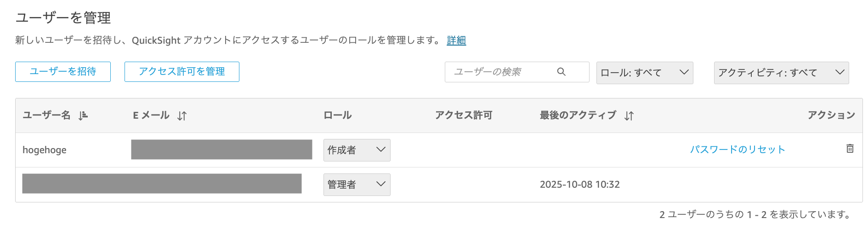Select the hogehoge user name cell
The image size is (868, 236).
pyautogui.click(x=45, y=150)
